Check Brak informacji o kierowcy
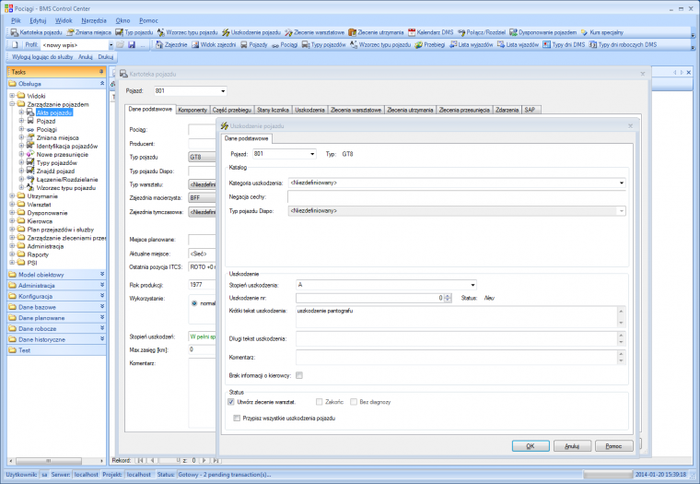Viewport: 700px width, 484px height. pos(299,376)
